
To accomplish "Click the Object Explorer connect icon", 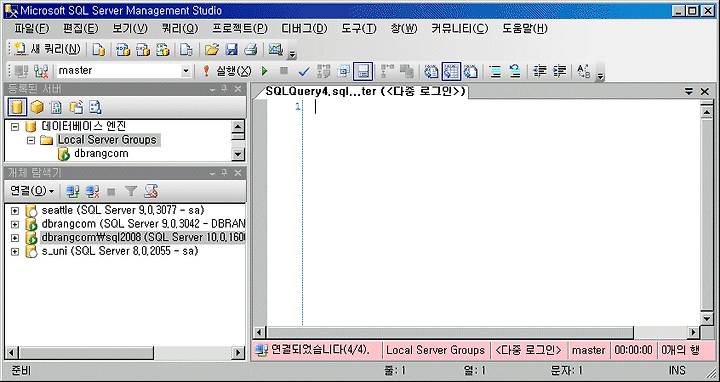I will (x=73, y=191).
